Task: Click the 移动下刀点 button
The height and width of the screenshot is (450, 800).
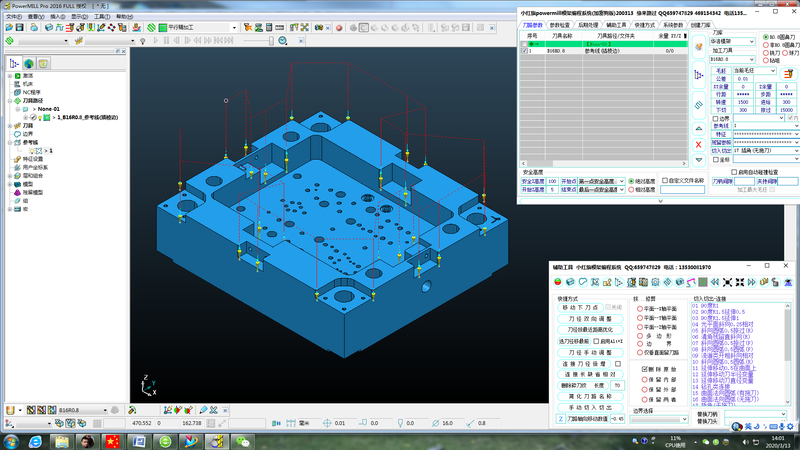Action: click(580, 308)
